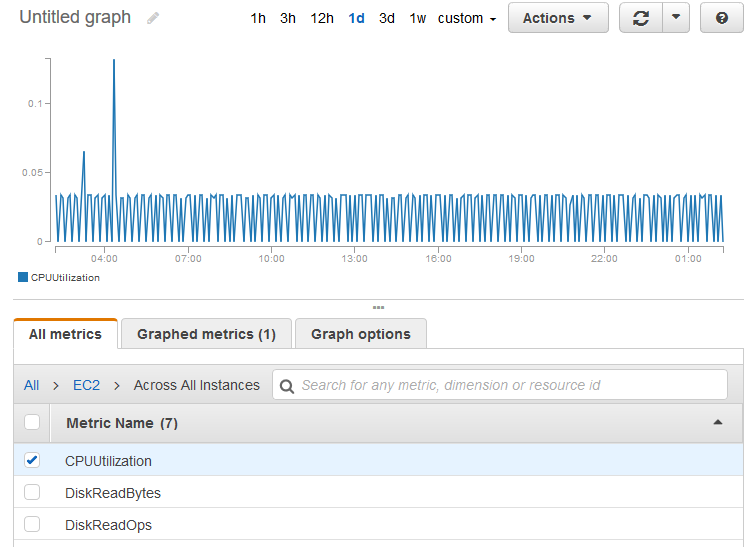Toggle the select-all metrics header checkbox

pyautogui.click(x=32, y=423)
